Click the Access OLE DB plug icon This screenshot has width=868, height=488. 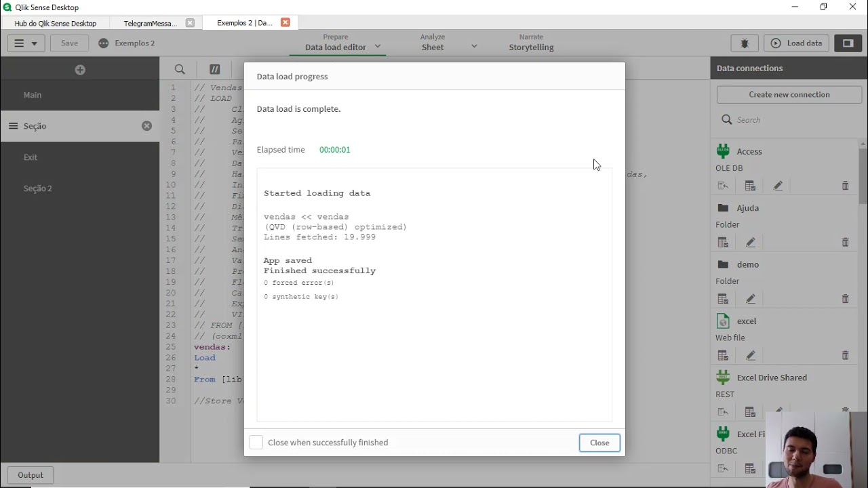[723, 151]
